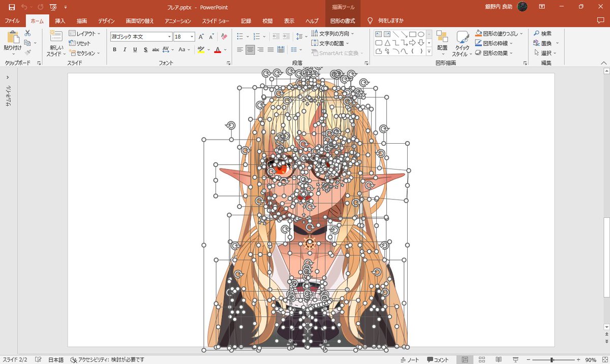
Task: Click the Copy icon in clipboard group
Action: [27, 43]
